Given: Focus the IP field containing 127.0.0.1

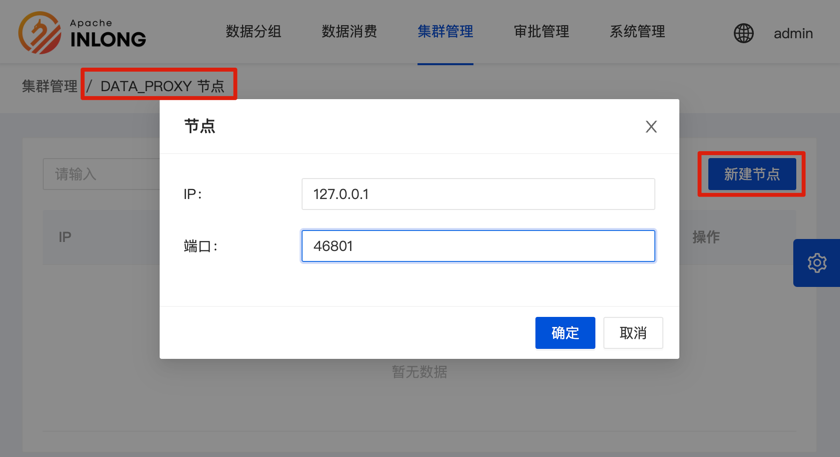Looking at the screenshot, I should tap(478, 194).
